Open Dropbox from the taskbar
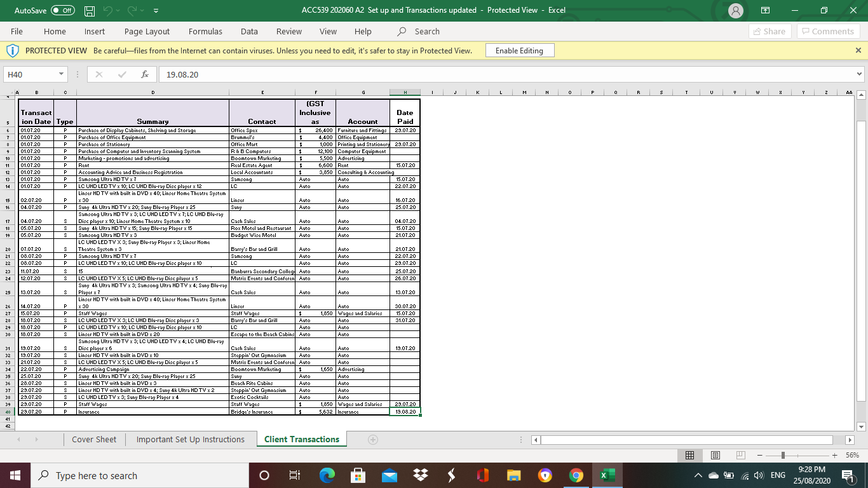This screenshot has height=488, width=868. pos(420,475)
